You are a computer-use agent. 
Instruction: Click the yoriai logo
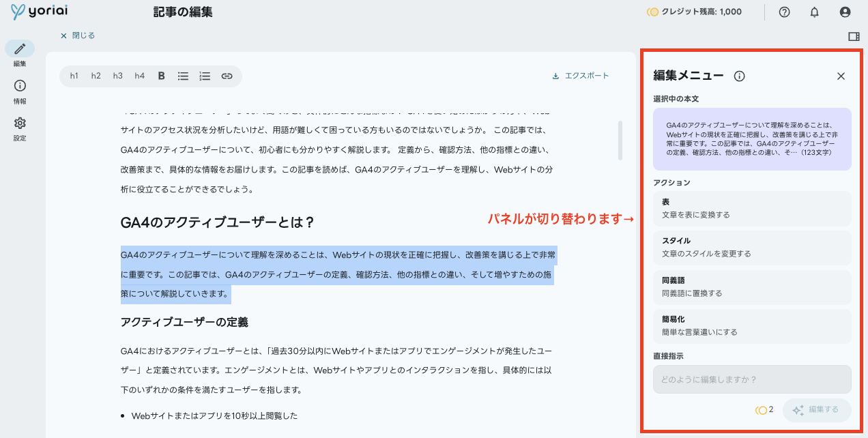(39, 12)
